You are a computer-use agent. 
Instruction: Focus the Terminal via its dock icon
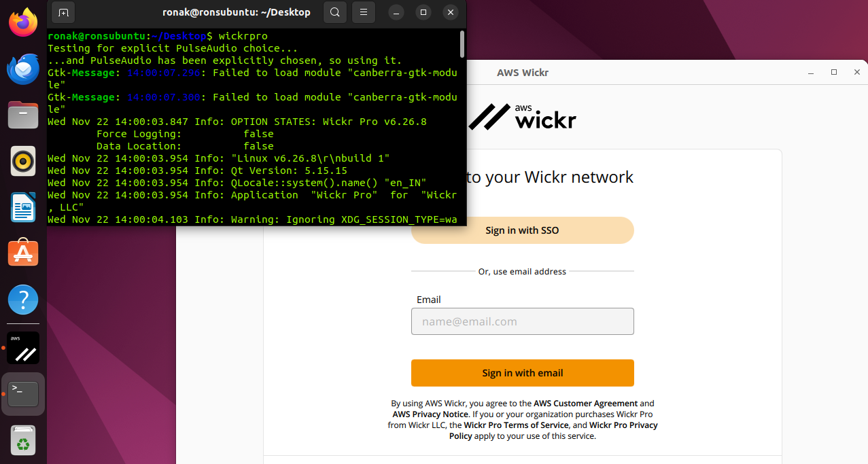click(22, 393)
